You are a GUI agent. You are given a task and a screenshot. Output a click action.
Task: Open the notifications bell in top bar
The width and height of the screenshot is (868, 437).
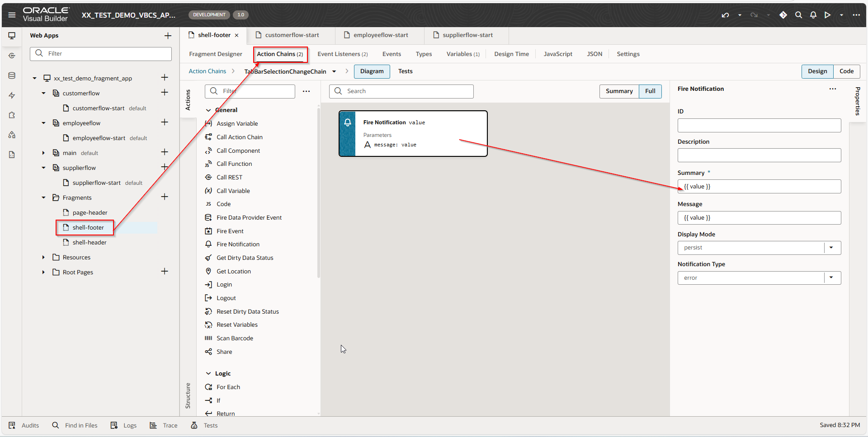coord(813,15)
